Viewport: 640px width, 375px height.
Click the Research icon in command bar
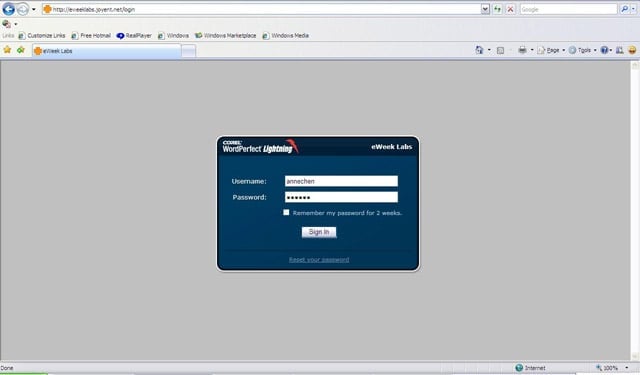pos(620,50)
